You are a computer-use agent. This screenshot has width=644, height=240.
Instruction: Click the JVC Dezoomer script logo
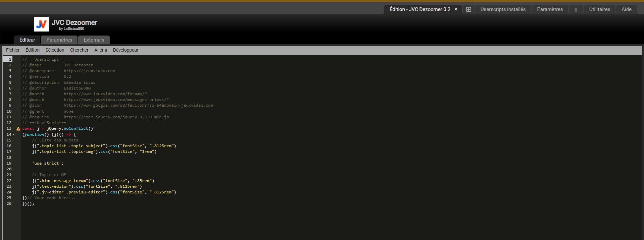[41, 24]
